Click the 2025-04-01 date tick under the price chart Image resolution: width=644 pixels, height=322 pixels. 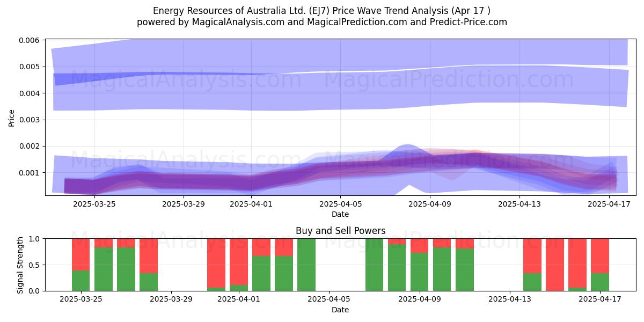(x=251, y=204)
